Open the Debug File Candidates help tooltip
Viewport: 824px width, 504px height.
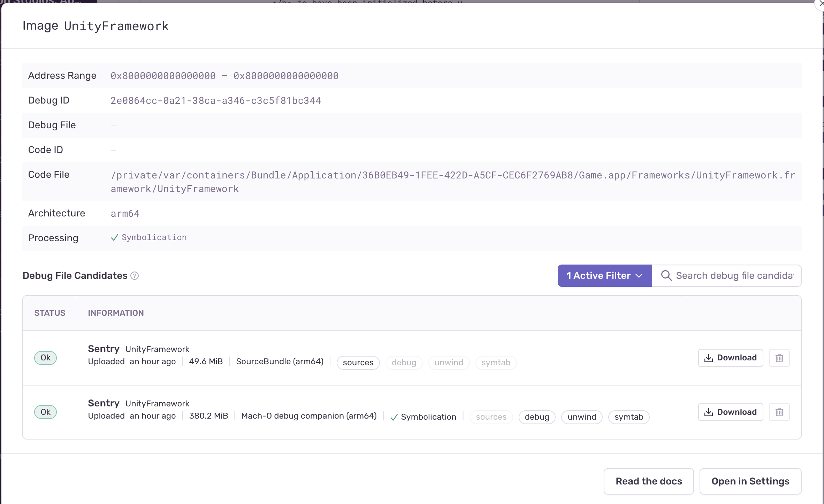[x=135, y=276]
